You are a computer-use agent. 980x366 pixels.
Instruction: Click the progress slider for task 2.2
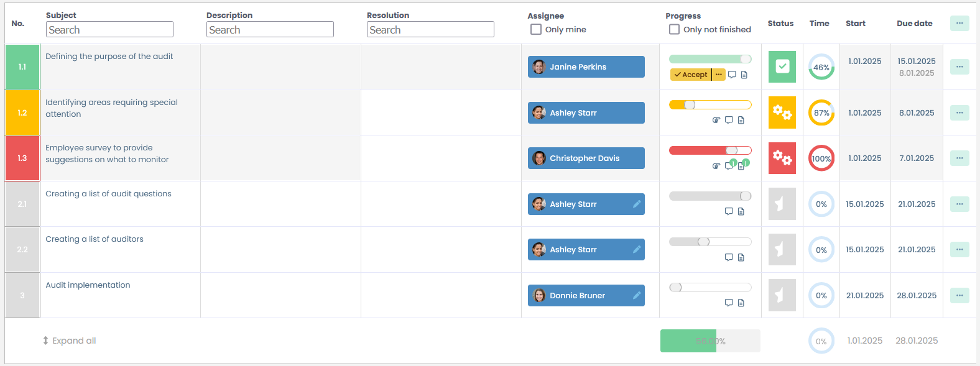pyautogui.click(x=710, y=242)
